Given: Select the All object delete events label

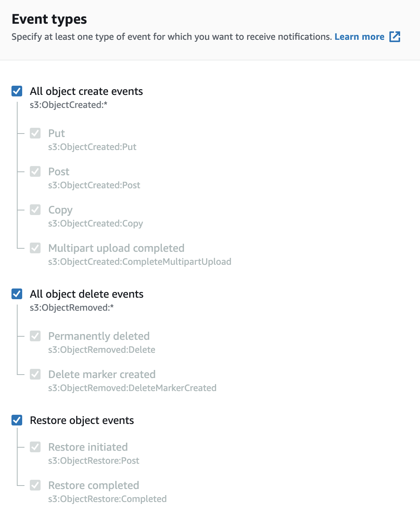Looking at the screenshot, I should coord(87,294).
